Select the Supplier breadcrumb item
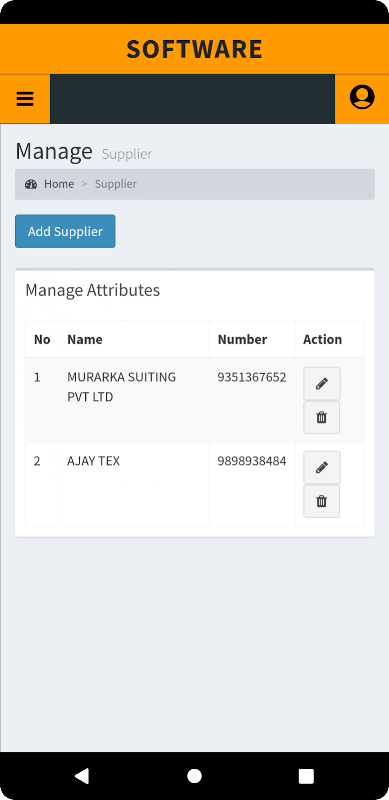This screenshot has height=800, width=389. tap(116, 184)
